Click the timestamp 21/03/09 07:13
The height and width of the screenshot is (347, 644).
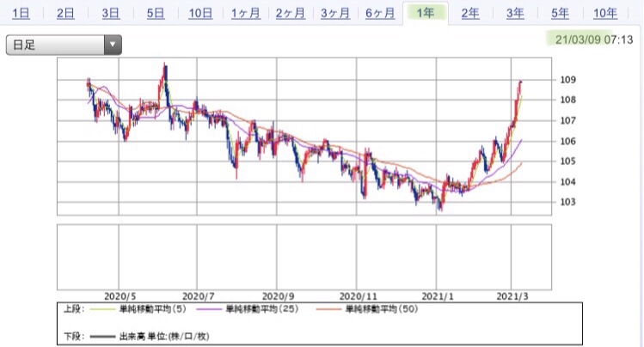[x=594, y=40]
